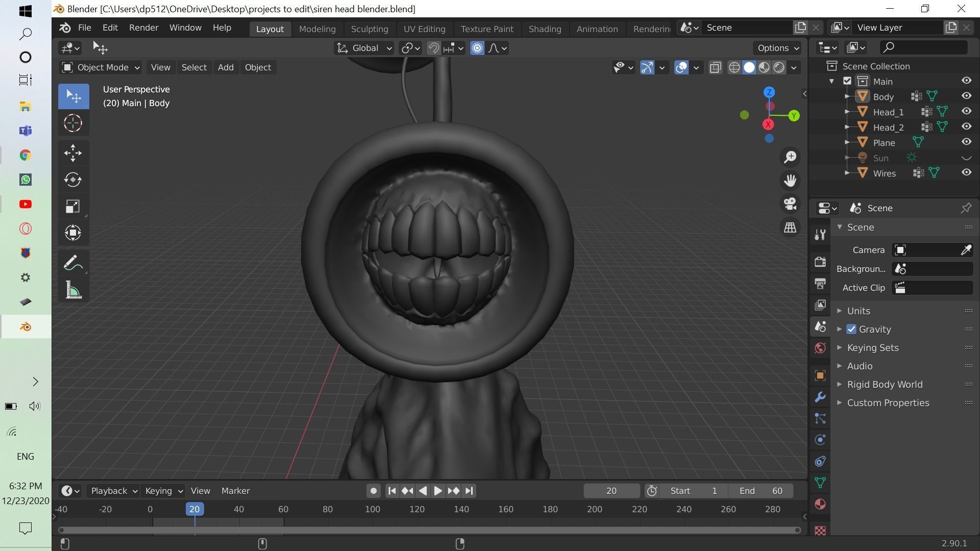Switch perspective/orthographic grid icon
Screen dimensions: 980x551
pos(790,227)
